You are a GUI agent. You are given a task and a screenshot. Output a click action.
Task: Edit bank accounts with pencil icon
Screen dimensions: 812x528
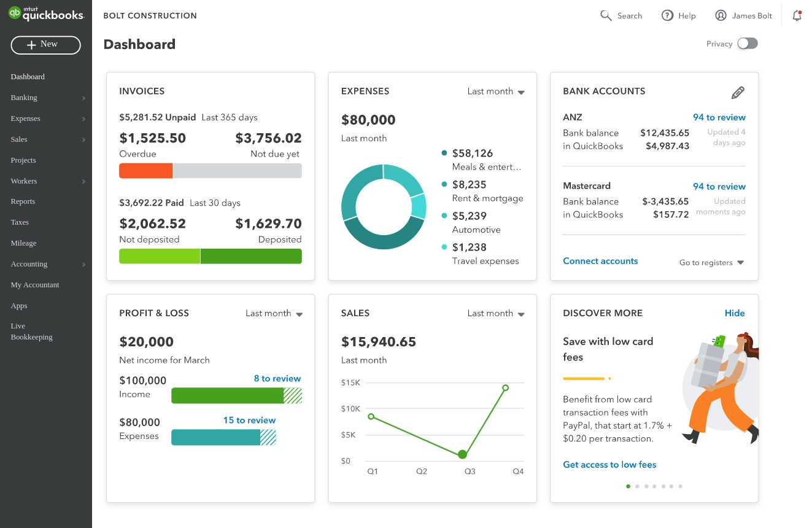(x=738, y=93)
